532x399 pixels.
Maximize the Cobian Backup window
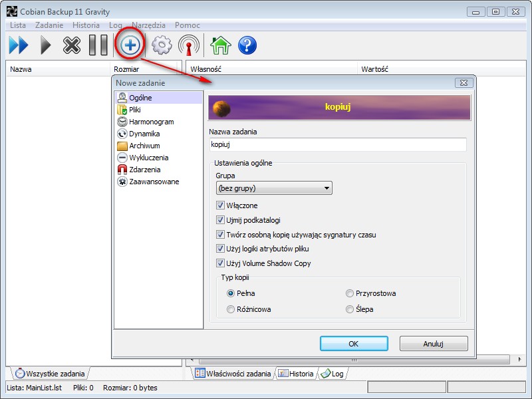[495, 12]
